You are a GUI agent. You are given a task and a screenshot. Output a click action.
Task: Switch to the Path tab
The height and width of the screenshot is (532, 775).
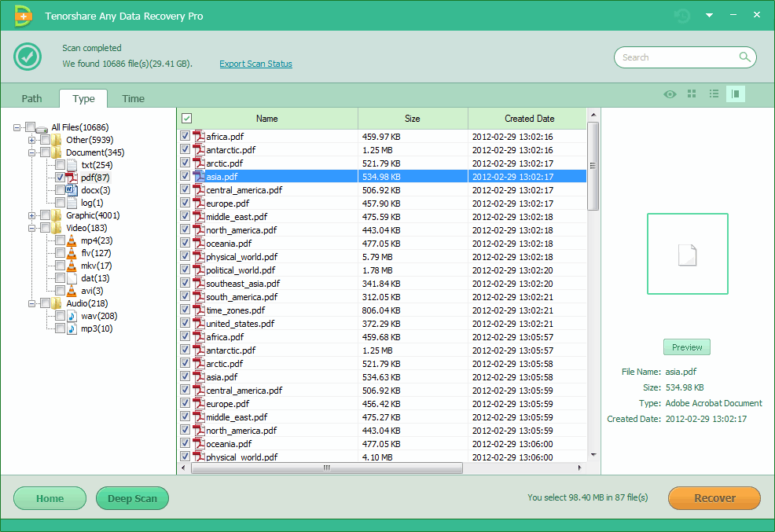tap(31, 98)
